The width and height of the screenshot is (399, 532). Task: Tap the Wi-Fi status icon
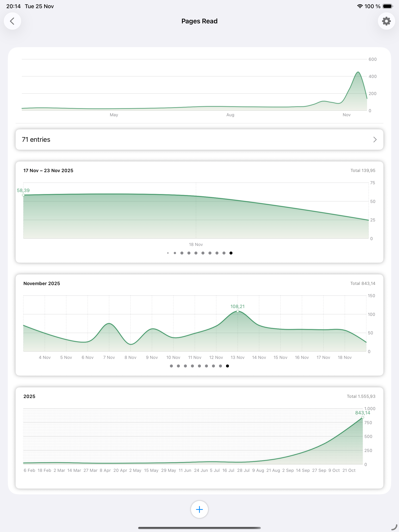coord(359,6)
